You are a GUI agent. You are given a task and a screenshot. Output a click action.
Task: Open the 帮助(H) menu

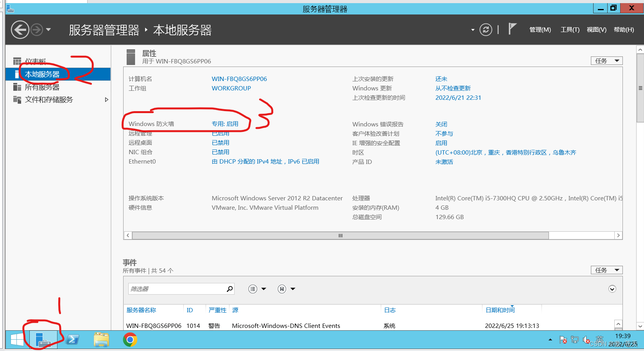click(624, 30)
